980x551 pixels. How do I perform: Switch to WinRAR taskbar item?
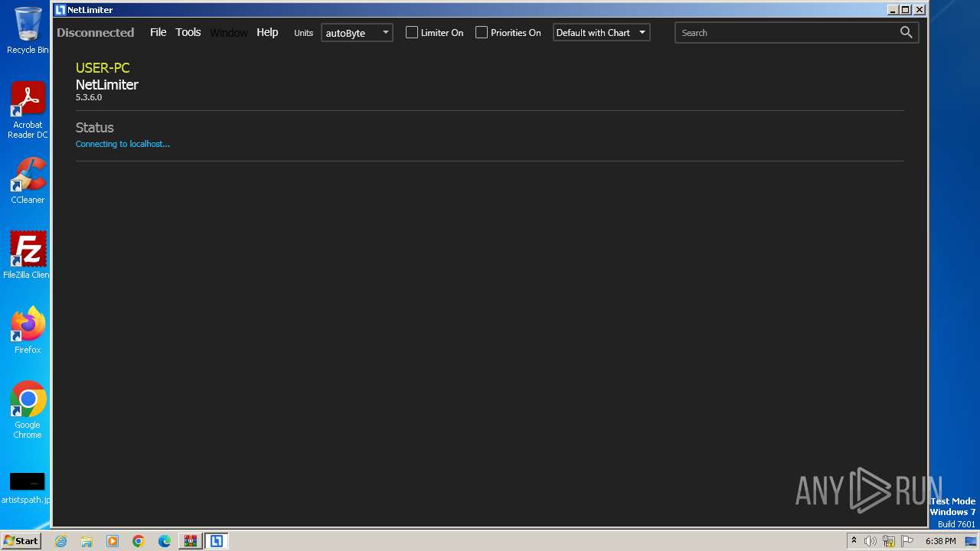tap(190, 541)
